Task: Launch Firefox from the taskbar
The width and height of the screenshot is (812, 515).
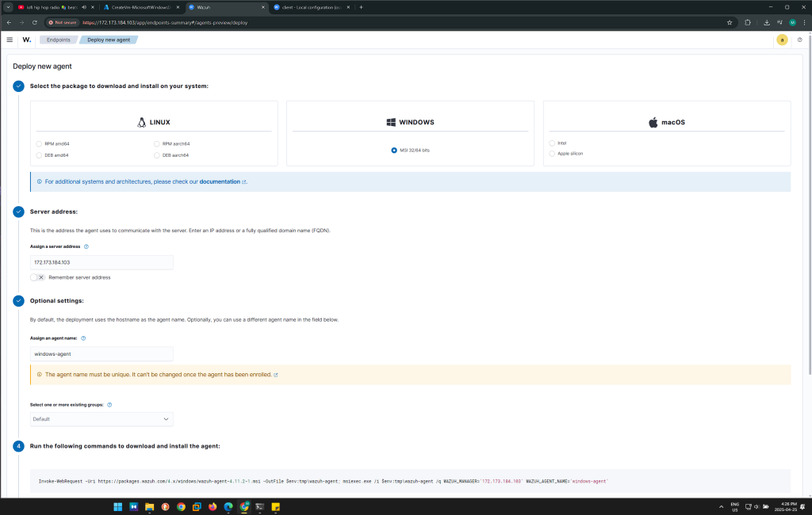Action: [213, 507]
